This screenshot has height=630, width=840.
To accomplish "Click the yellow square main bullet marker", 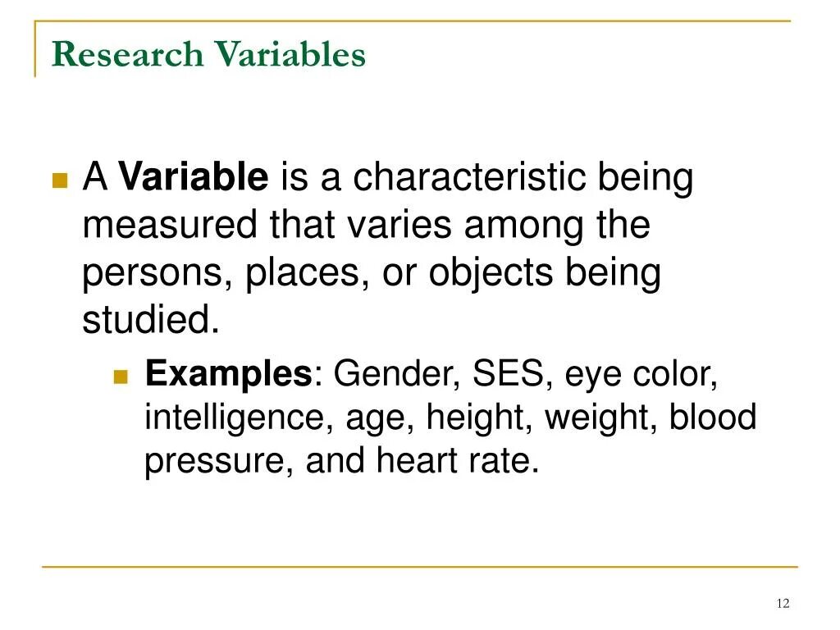I will click(x=59, y=181).
